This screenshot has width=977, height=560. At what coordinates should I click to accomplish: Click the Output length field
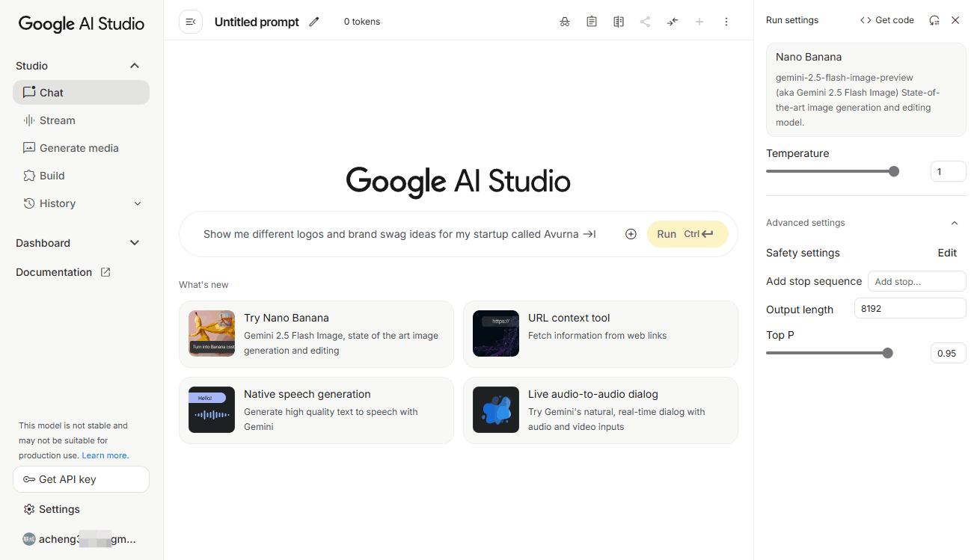[910, 308]
